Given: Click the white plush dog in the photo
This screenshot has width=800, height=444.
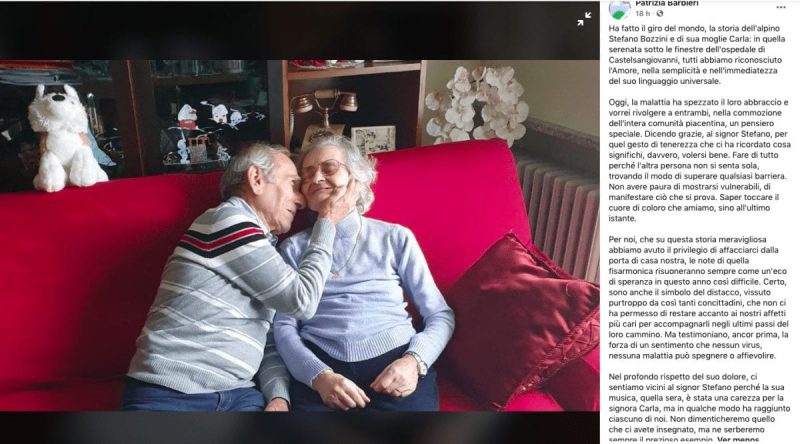Looking at the screenshot, I should 65,138.
